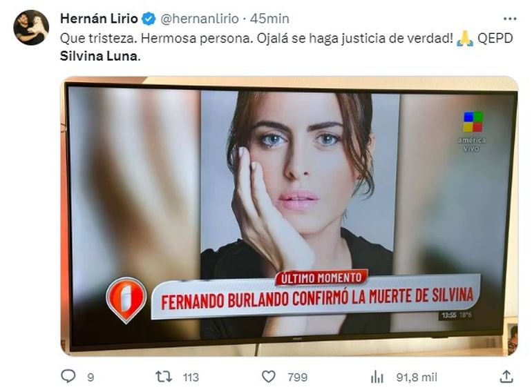532x392 pixels.
Task: Open Hernán Lirio display name link
Action: point(99,19)
